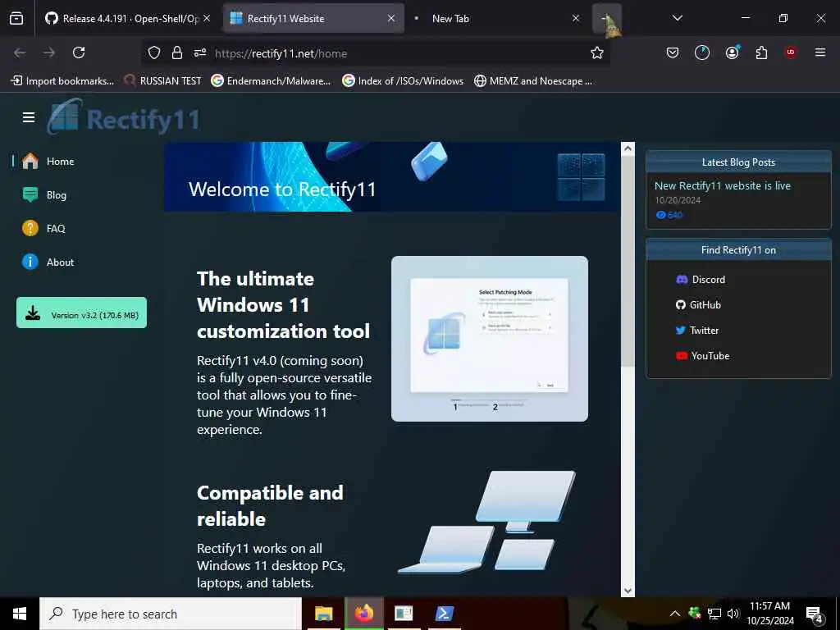Open the Firefox application menu

(x=819, y=52)
